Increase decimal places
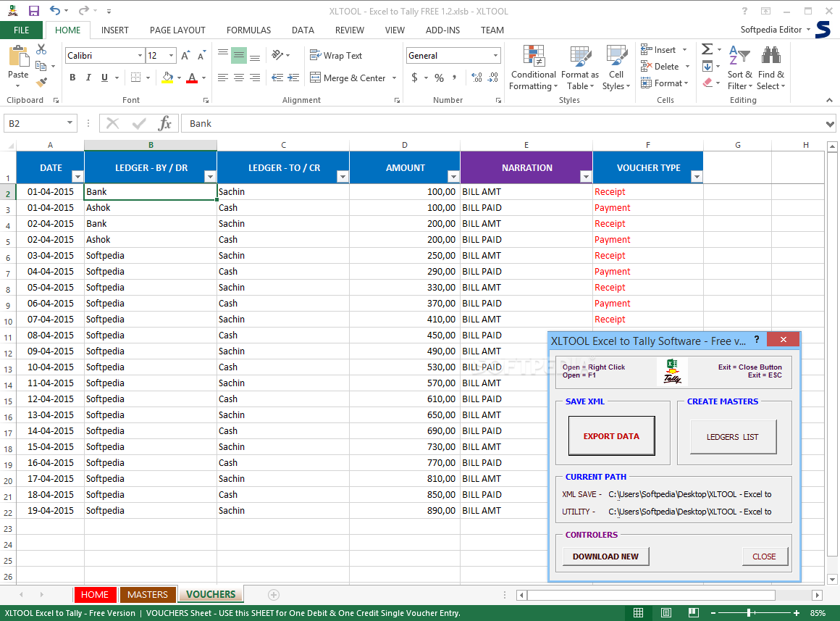This screenshot has width=840, height=621. click(x=476, y=78)
